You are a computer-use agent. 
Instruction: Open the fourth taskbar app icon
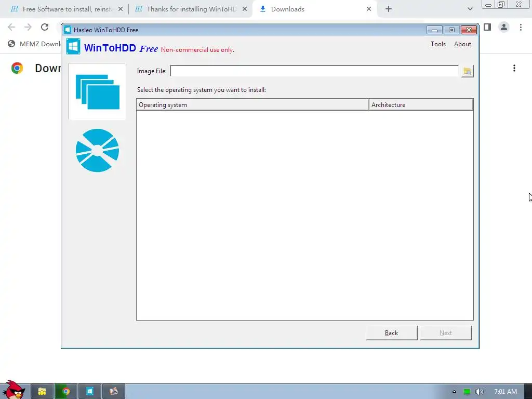pos(114,392)
